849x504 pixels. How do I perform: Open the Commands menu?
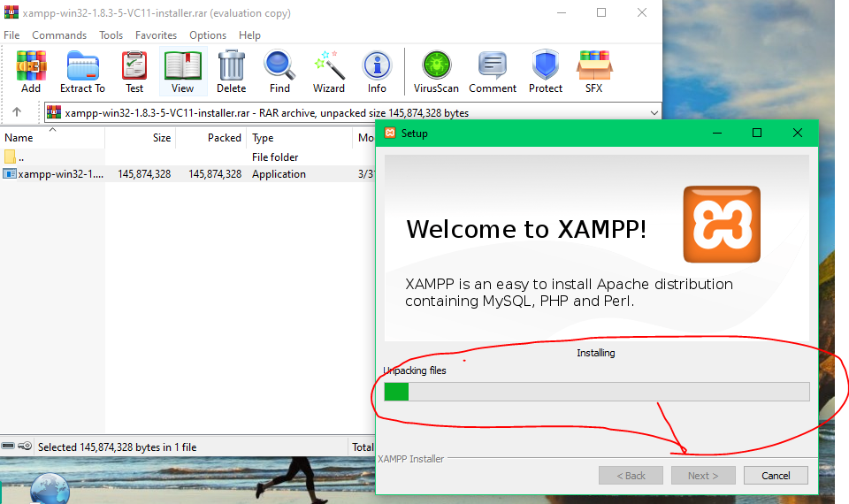click(x=59, y=35)
